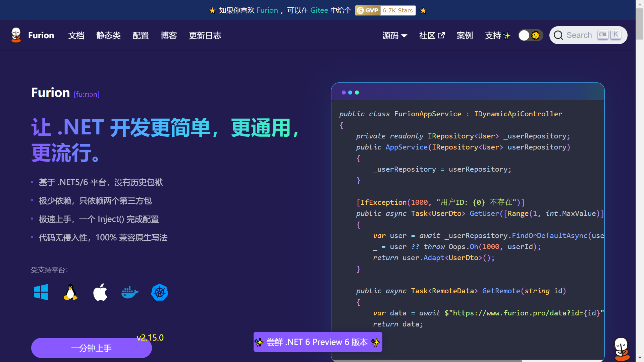Viewport: 644px width, 362px height.
Task: Click the v2.15.0 version label
Action: point(150,338)
